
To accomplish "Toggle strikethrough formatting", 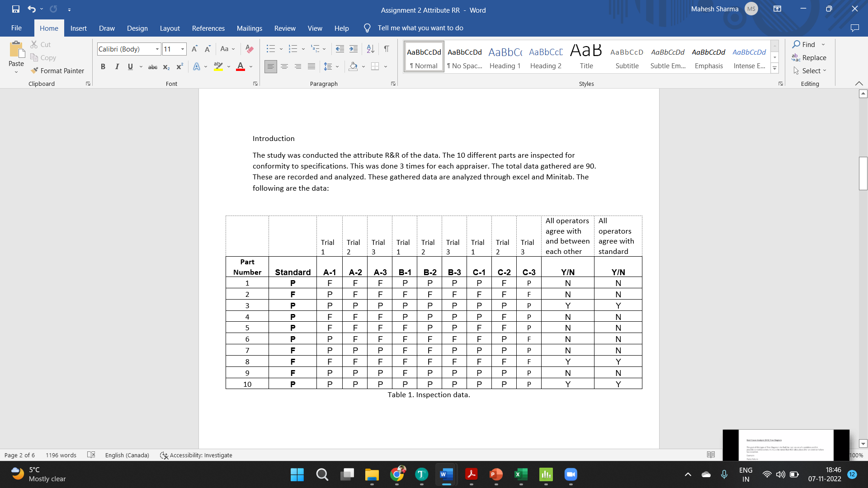I will (x=152, y=66).
